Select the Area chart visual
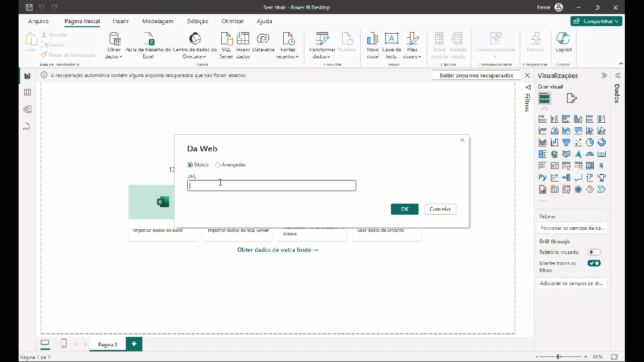The image size is (644, 362). click(554, 131)
